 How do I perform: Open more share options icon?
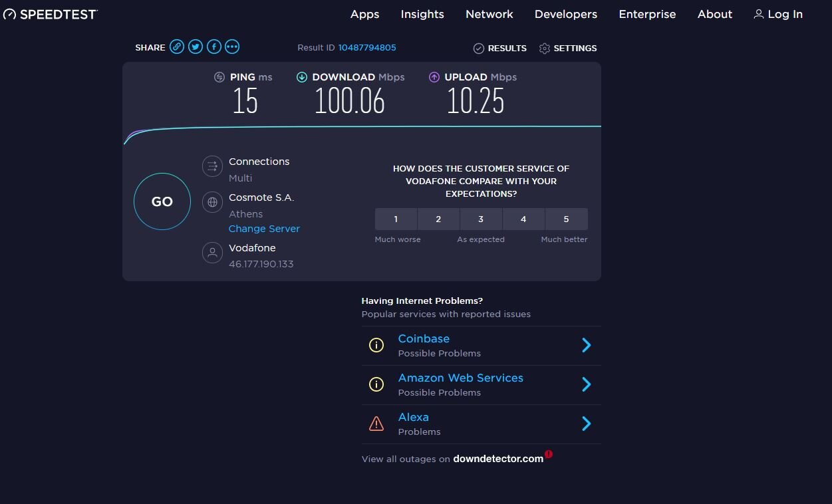232,47
